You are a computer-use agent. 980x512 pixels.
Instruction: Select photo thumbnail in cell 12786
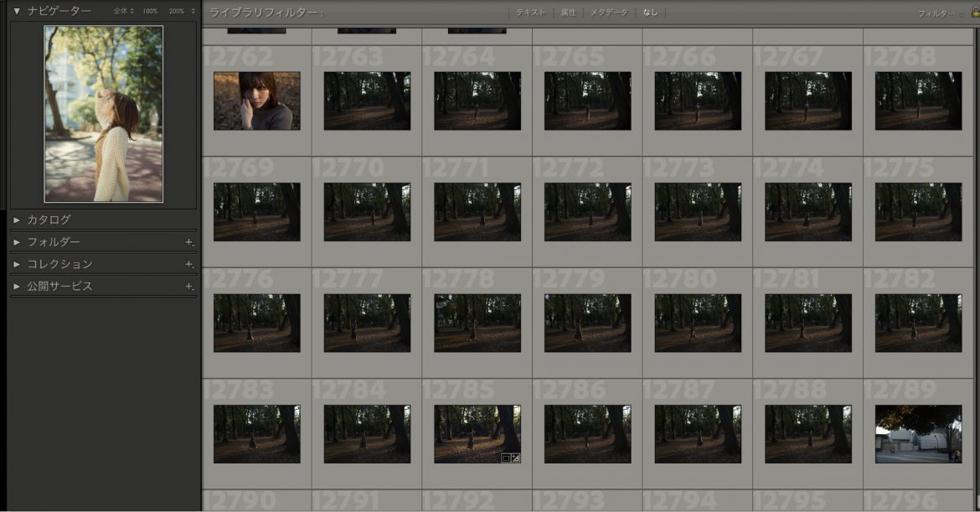[x=587, y=434]
